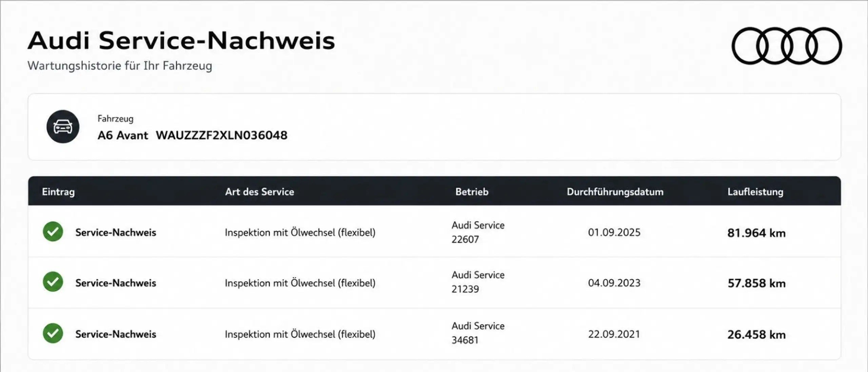Sort by Durchführungsdatum column header
The width and height of the screenshot is (868, 372).
(615, 192)
